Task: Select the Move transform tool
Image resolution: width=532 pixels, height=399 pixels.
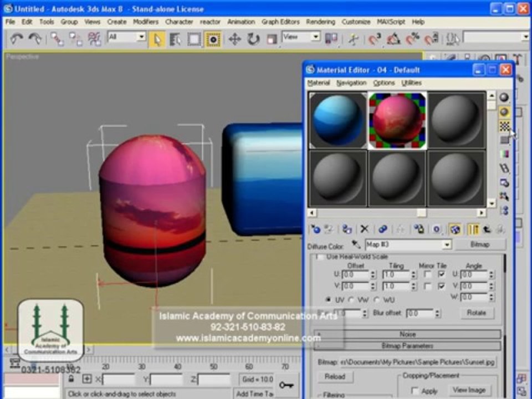Action: [x=234, y=39]
